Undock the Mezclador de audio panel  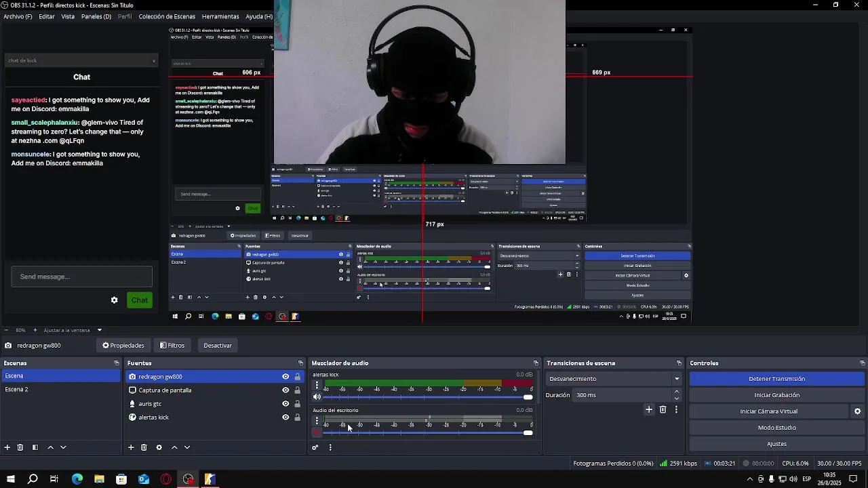(536, 363)
